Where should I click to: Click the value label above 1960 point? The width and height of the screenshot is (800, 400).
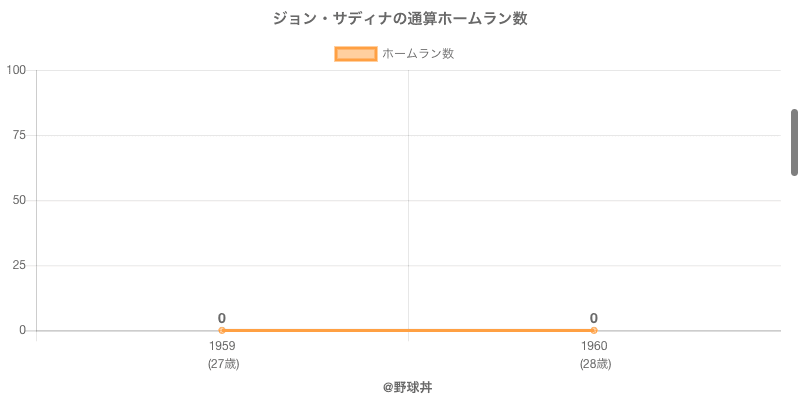pos(594,318)
